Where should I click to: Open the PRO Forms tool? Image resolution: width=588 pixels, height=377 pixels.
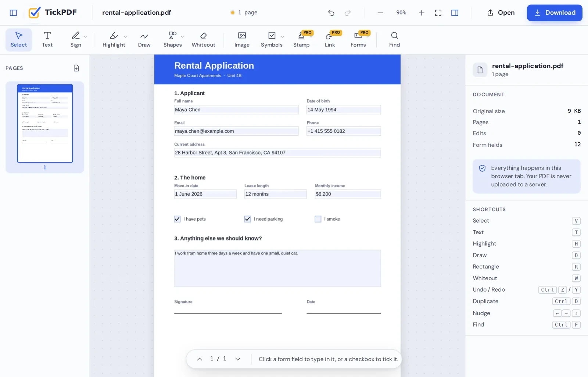pyautogui.click(x=358, y=40)
